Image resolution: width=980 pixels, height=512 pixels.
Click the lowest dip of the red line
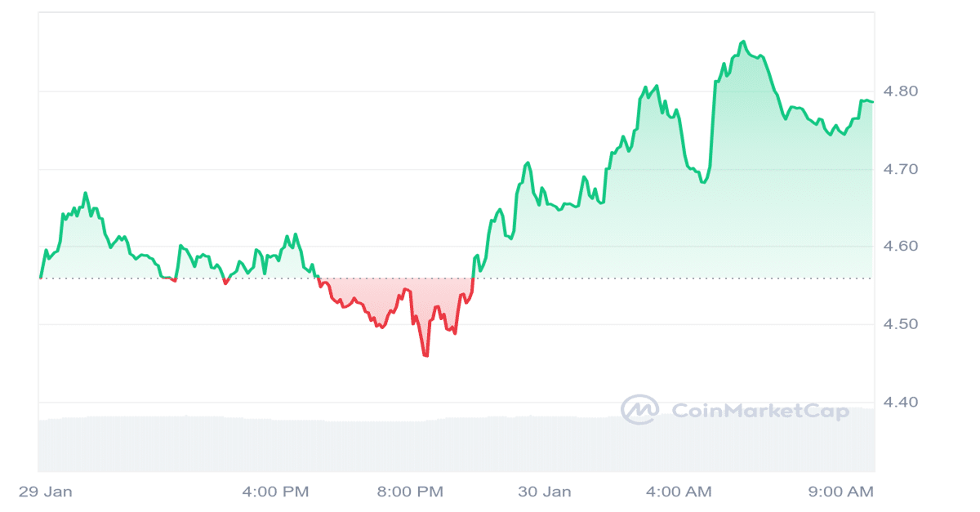(425, 355)
